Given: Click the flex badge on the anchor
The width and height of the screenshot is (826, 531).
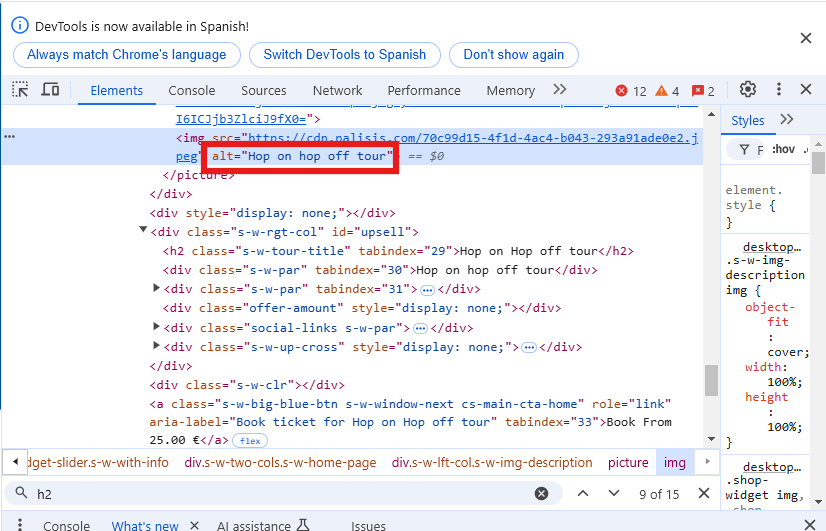Looking at the screenshot, I should click(x=250, y=441).
